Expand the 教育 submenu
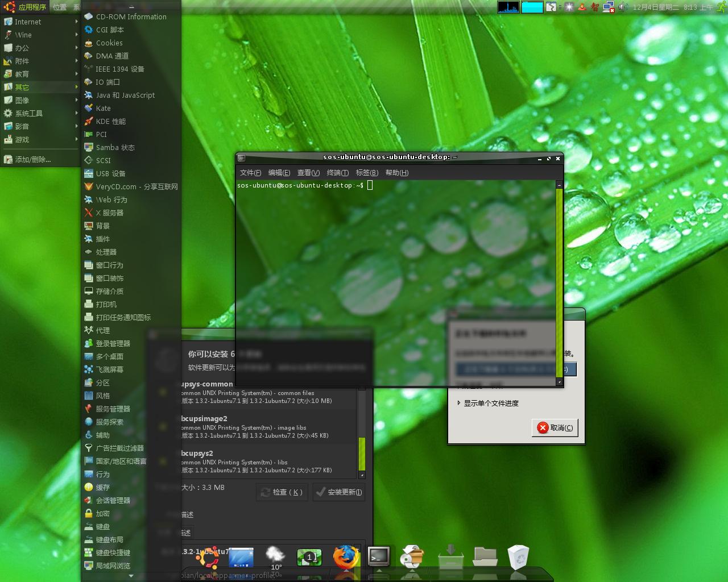 pyautogui.click(x=40, y=74)
